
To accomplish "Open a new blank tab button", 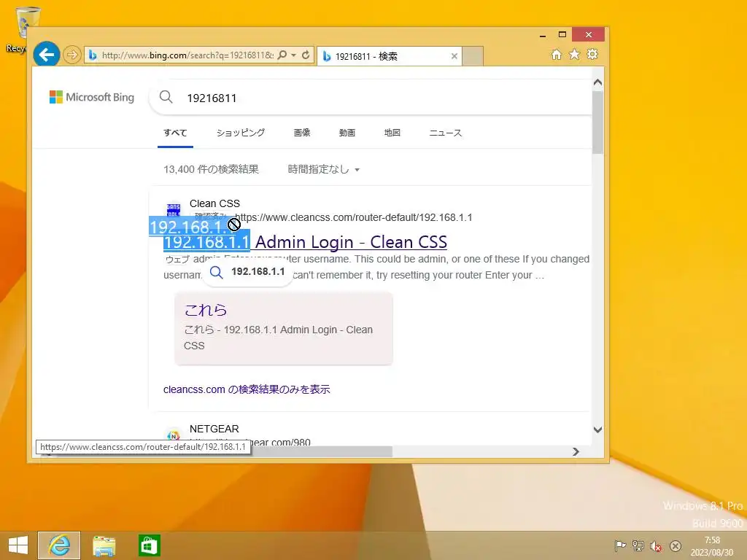I will pyautogui.click(x=473, y=56).
